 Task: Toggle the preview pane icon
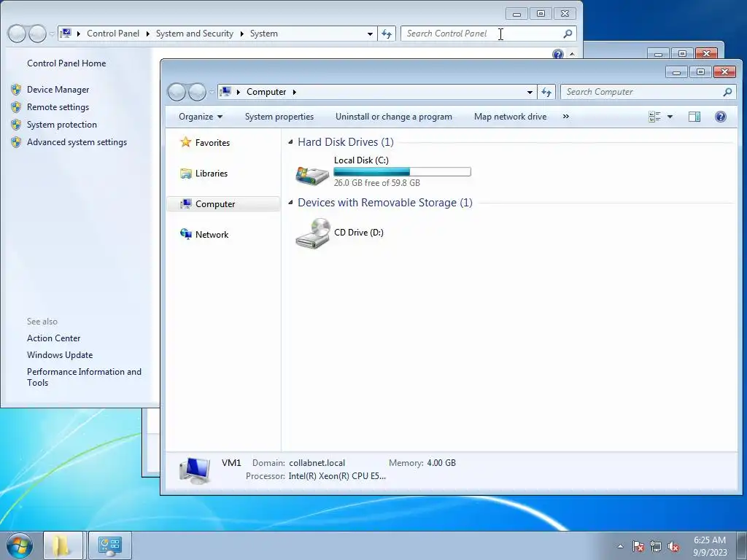click(x=694, y=117)
